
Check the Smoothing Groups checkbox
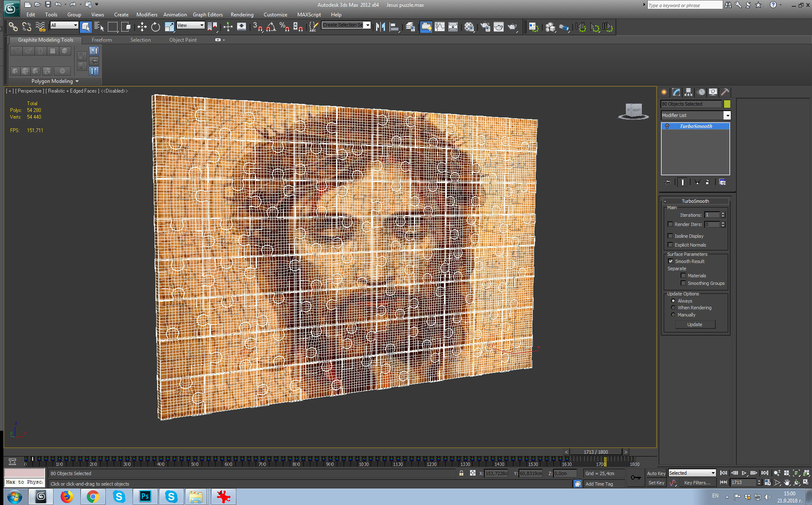point(683,283)
